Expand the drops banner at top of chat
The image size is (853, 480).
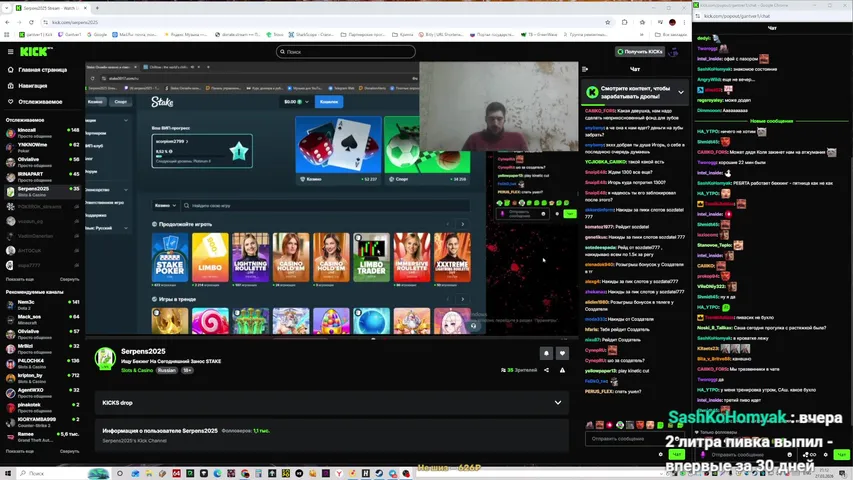681,92
